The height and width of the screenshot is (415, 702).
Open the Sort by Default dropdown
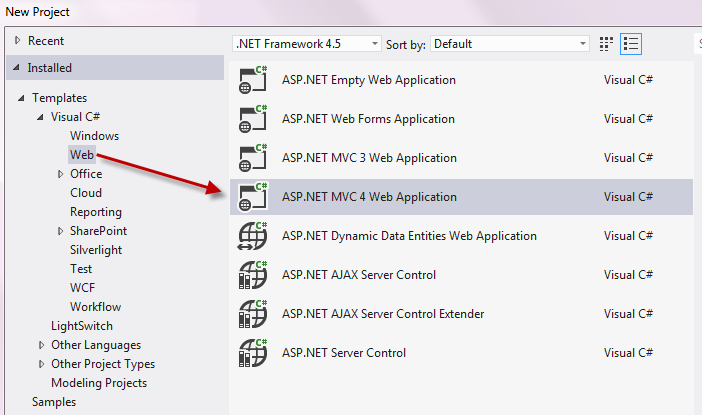(509, 44)
